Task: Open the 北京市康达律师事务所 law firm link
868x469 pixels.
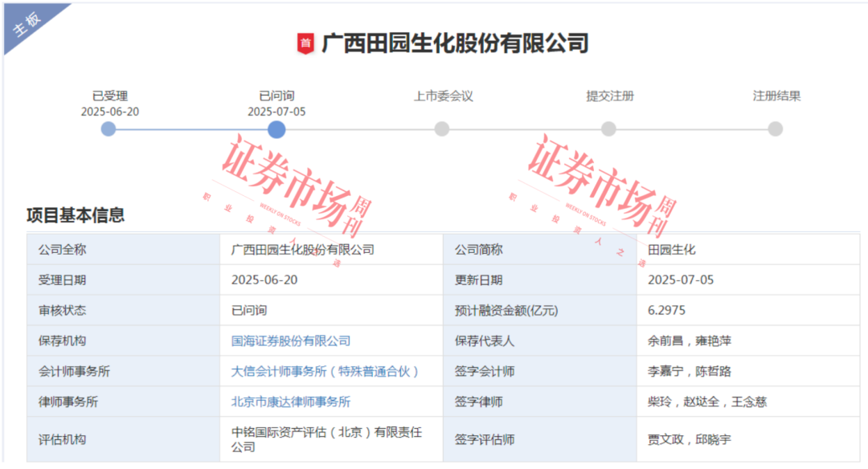Action: (291, 402)
